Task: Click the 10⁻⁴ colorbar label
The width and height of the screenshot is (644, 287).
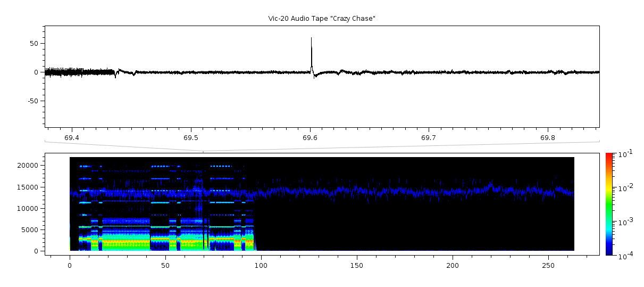Action: (623, 256)
